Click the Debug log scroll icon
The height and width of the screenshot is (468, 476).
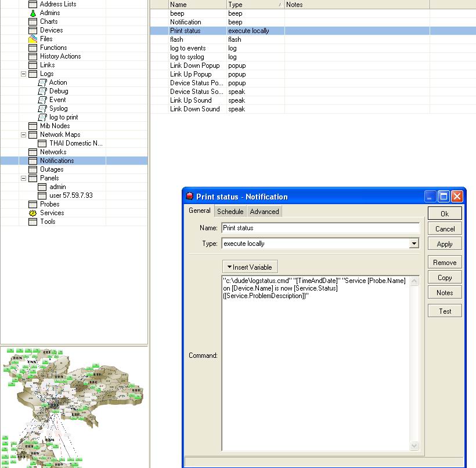coord(42,91)
